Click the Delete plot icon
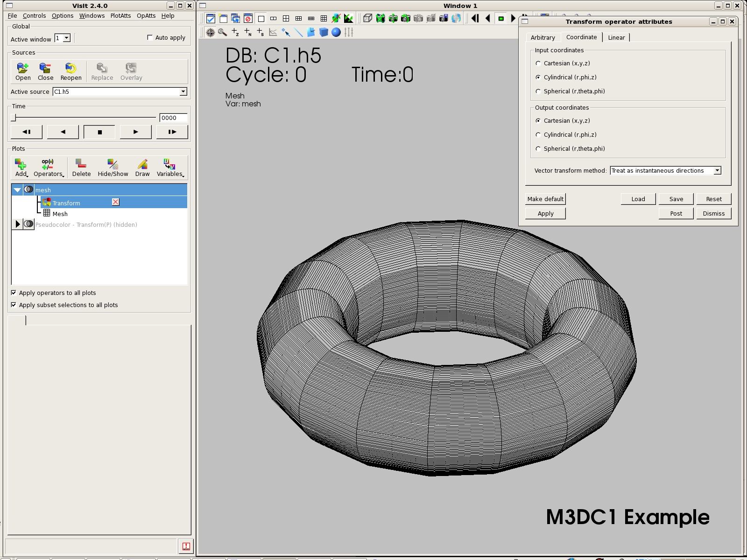Screen dimensions: 747x560 (x=81, y=168)
